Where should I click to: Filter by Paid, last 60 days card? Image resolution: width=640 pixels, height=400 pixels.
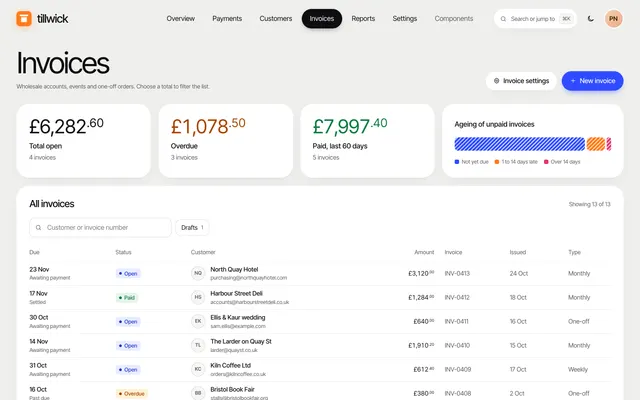click(368, 141)
